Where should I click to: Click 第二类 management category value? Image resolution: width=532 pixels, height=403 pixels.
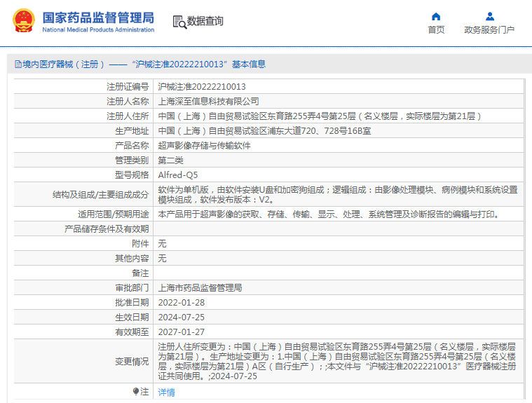tap(170, 160)
